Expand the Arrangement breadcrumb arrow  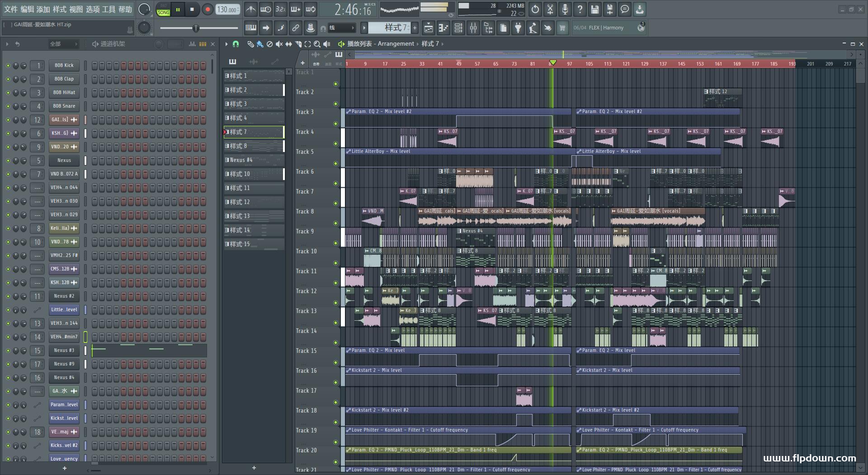(x=417, y=44)
